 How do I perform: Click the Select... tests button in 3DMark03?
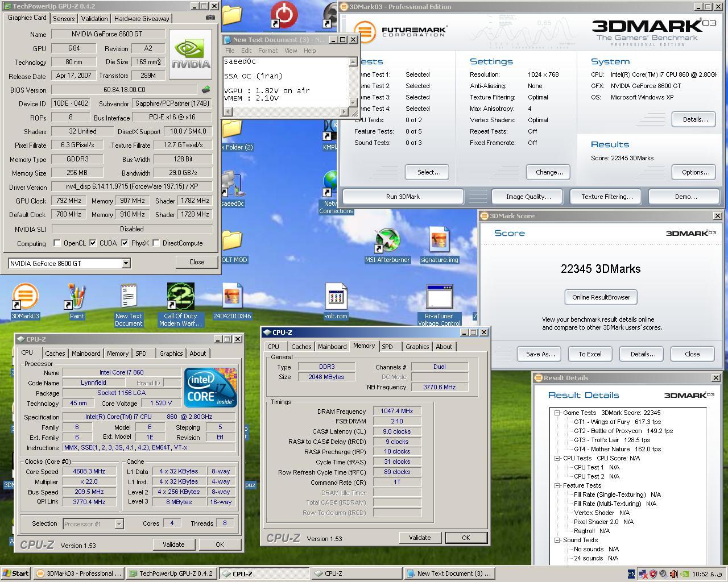coord(429,172)
